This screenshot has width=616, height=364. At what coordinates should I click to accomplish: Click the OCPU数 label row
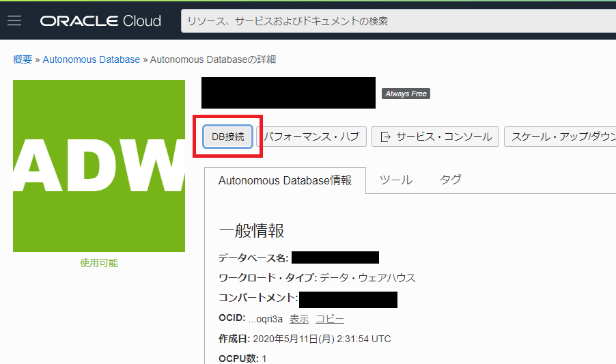pyautogui.click(x=242, y=359)
